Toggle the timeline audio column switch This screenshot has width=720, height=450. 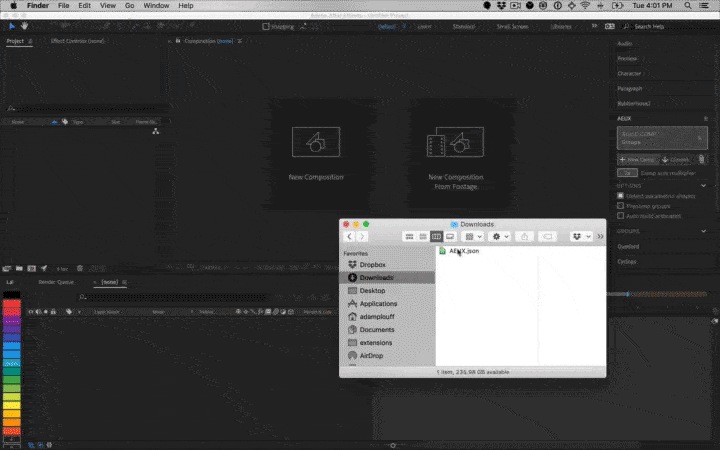tap(38, 312)
